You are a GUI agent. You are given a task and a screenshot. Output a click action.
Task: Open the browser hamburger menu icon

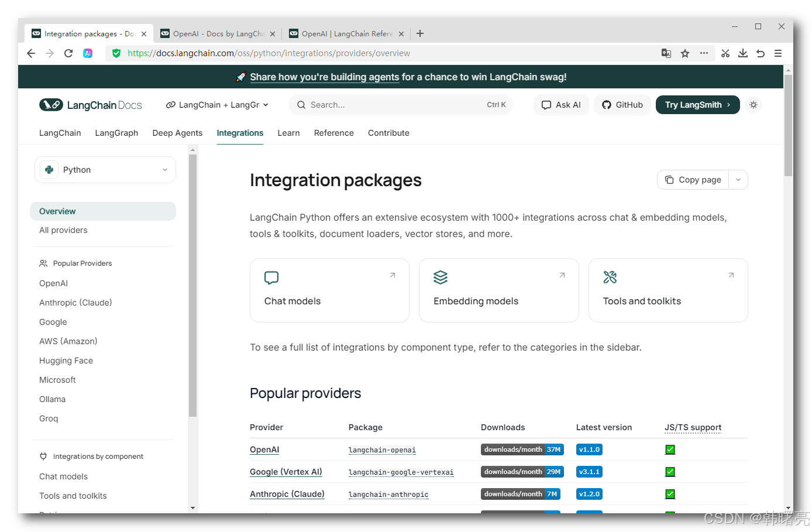(778, 53)
